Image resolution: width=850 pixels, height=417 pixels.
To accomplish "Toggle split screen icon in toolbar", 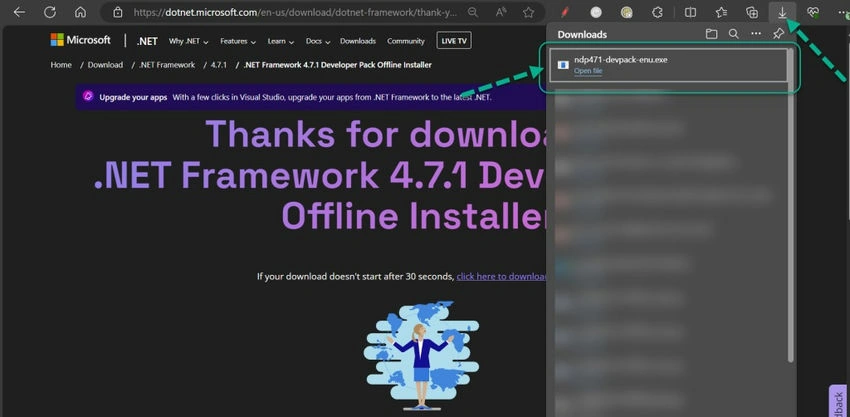I will 690,12.
